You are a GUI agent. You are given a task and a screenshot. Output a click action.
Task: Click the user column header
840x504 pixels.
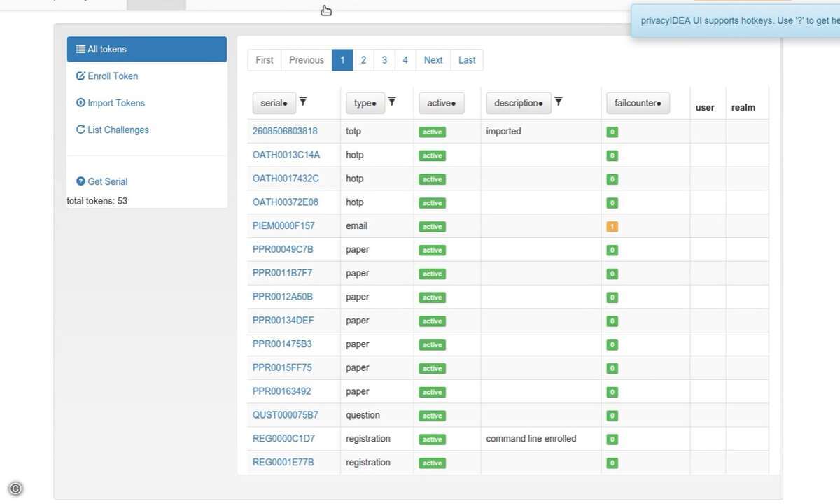[x=705, y=108]
